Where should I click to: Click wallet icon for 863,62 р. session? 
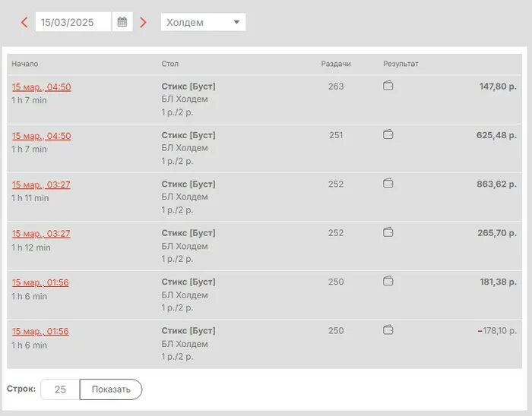click(388, 184)
